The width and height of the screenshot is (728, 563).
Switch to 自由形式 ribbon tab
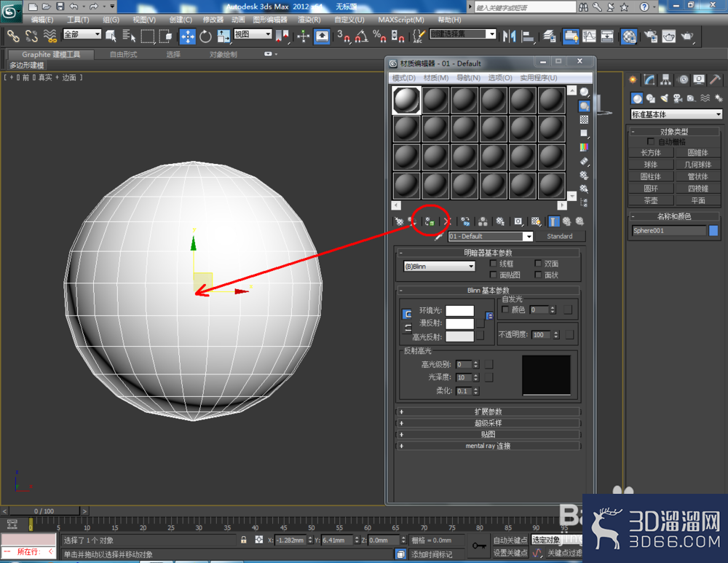coord(124,55)
